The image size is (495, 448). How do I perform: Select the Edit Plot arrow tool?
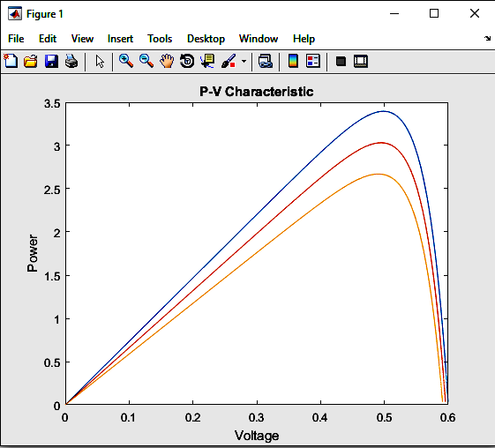[100, 61]
